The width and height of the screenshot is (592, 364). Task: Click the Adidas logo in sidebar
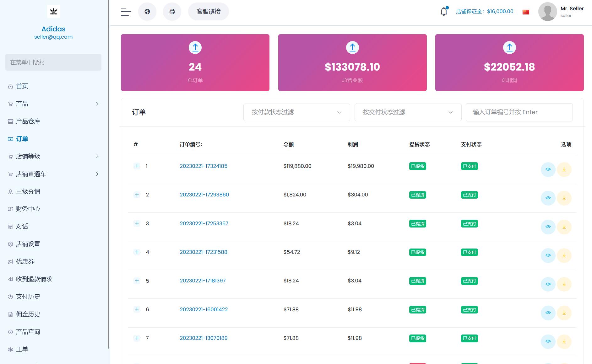pos(53,12)
